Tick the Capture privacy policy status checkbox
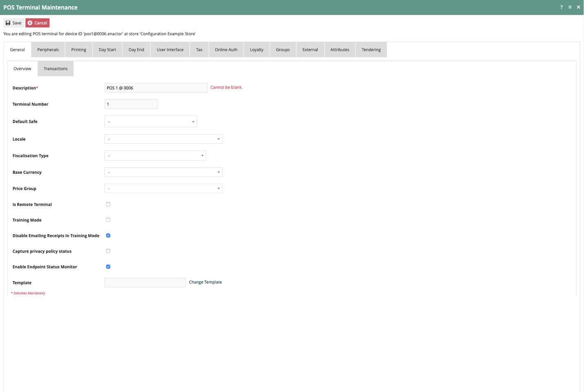This screenshot has height=392, width=584. click(108, 251)
